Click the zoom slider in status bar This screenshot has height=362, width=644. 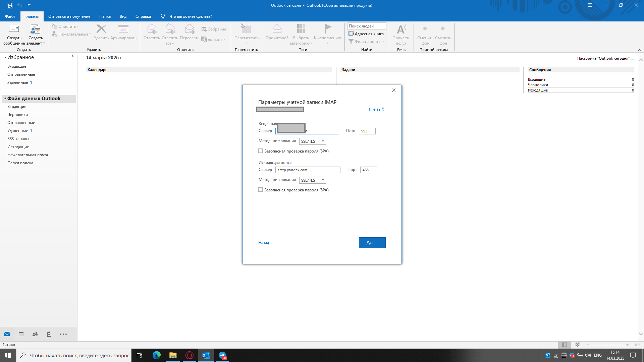(x=607, y=345)
